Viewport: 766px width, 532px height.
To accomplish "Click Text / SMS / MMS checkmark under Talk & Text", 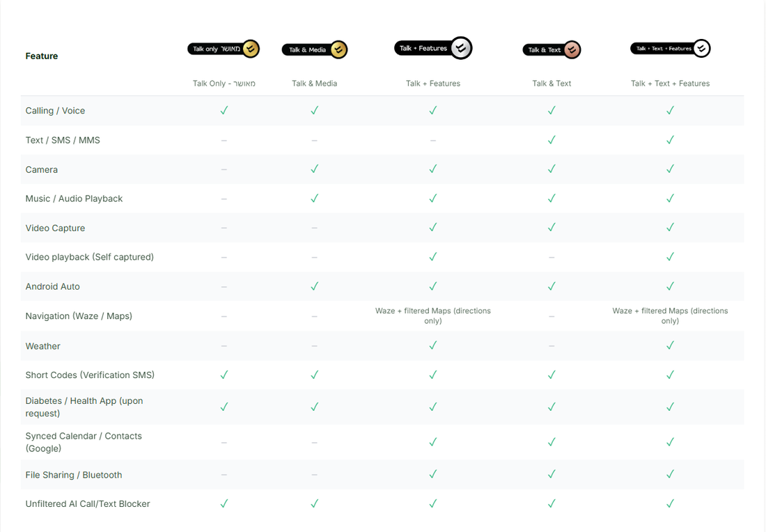I will click(x=552, y=139).
